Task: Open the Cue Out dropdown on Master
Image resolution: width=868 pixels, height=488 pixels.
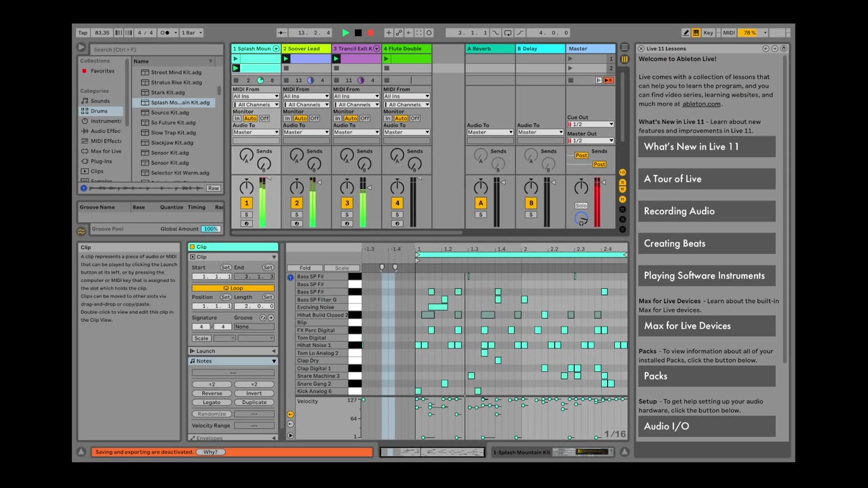Action: 590,125
